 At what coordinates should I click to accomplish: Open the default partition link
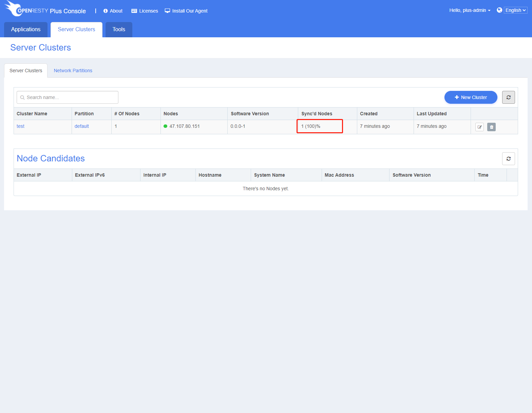click(x=82, y=126)
